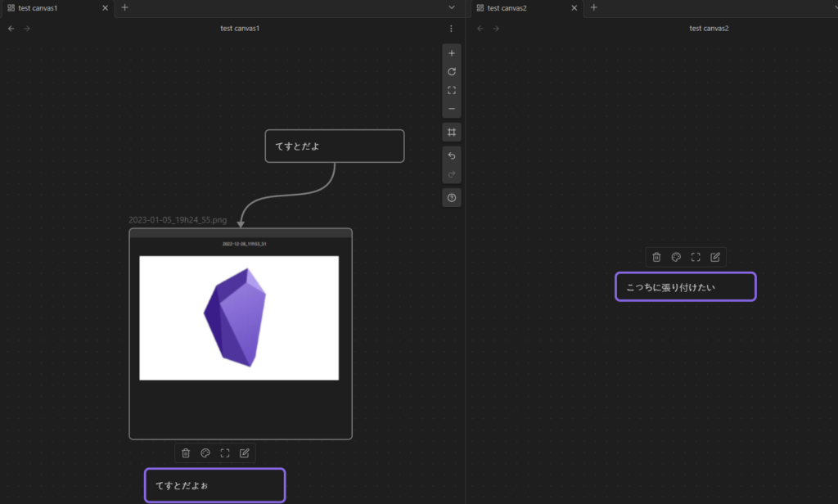
Task: Toggle snap to grid on the canvas
Action: coord(452,132)
